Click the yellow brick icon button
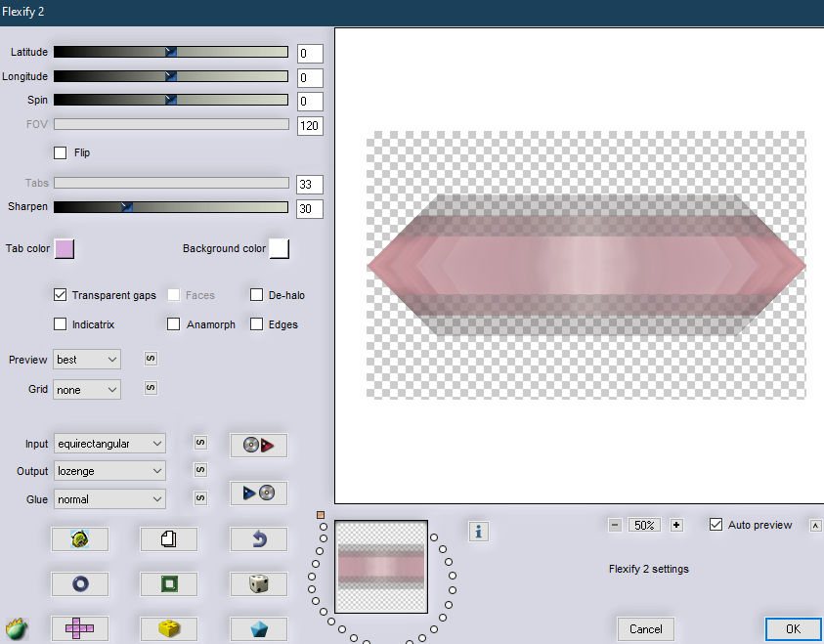 point(169,628)
